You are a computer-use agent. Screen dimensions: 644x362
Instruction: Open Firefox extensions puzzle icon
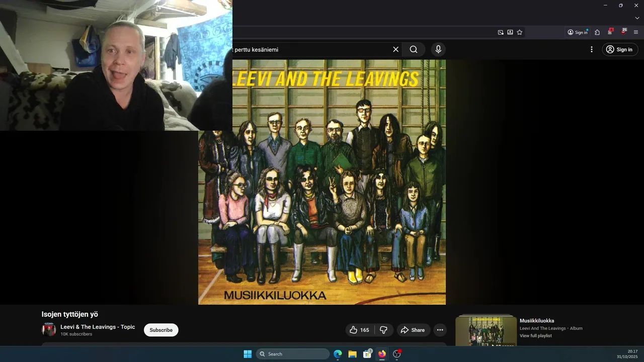click(x=597, y=32)
